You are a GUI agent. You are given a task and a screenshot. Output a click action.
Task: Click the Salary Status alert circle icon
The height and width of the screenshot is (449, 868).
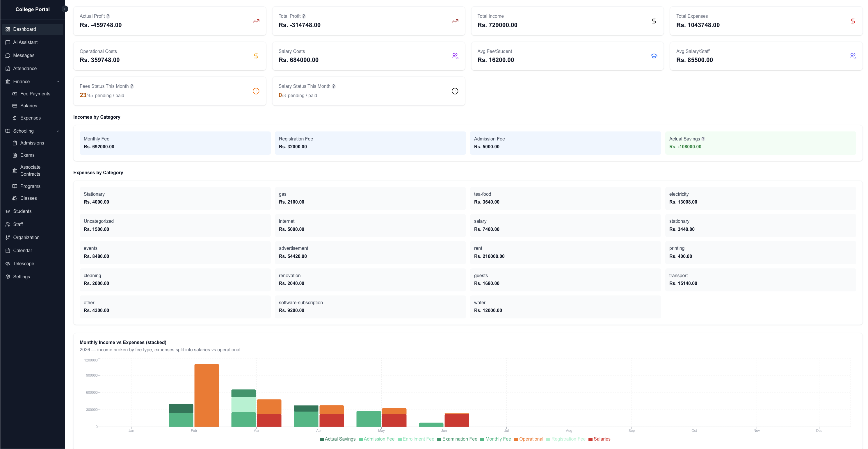pos(455,91)
